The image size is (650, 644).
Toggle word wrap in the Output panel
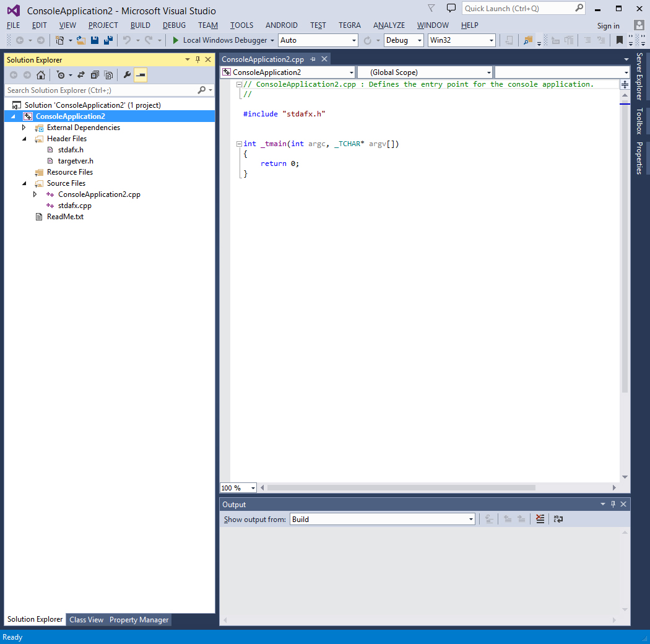(558, 519)
